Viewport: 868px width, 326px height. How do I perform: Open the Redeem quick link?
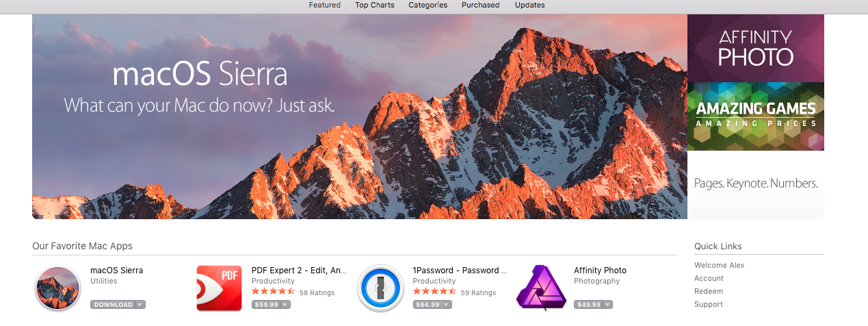click(708, 291)
